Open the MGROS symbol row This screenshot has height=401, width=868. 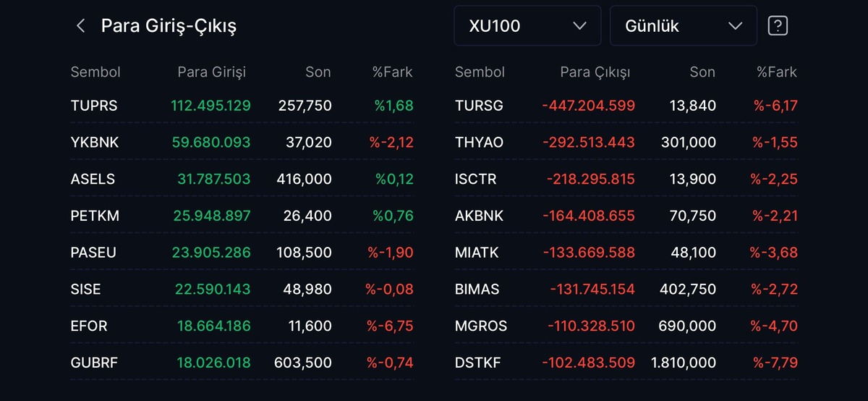coord(626,326)
